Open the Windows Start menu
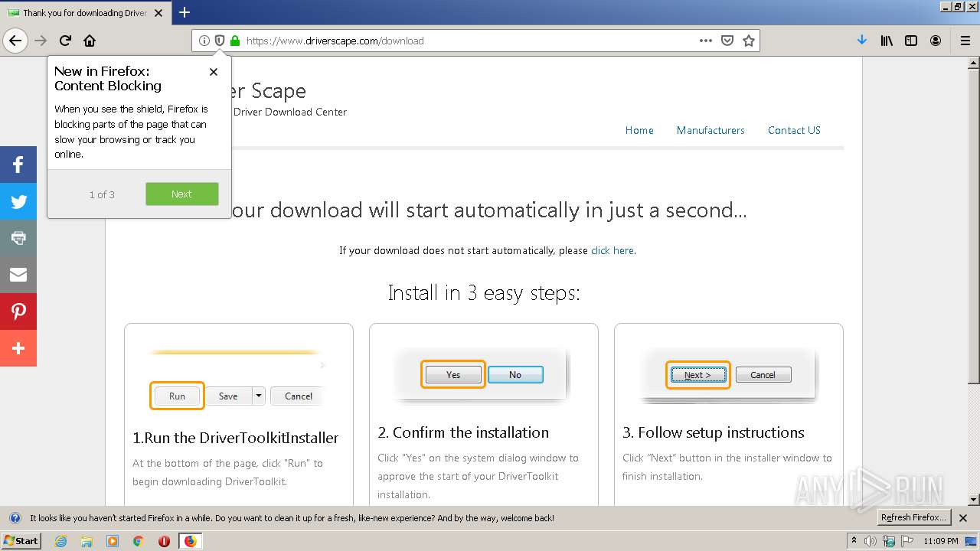The image size is (980, 551). click(x=21, y=541)
